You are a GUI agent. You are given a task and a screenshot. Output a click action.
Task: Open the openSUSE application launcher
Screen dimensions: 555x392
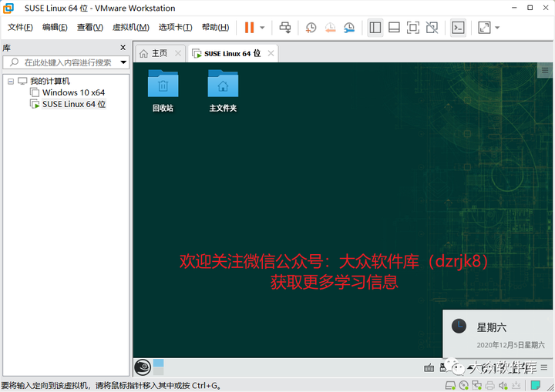(x=143, y=367)
